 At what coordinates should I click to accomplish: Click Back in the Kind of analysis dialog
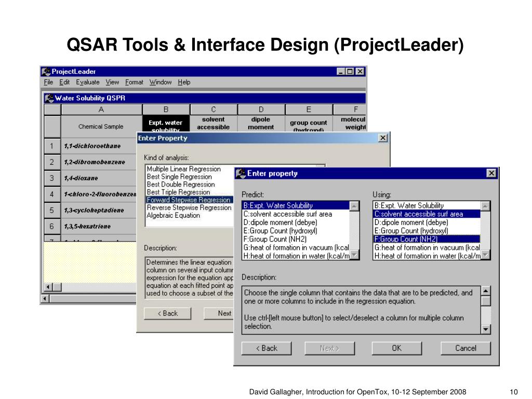point(167,313)
